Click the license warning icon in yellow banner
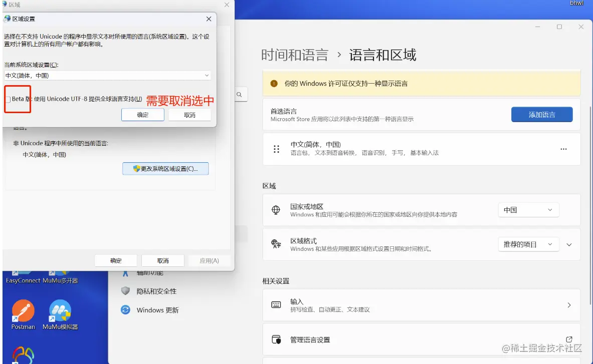Image resolution: width=593 pixels, height=364 pixels. point(274,84)
